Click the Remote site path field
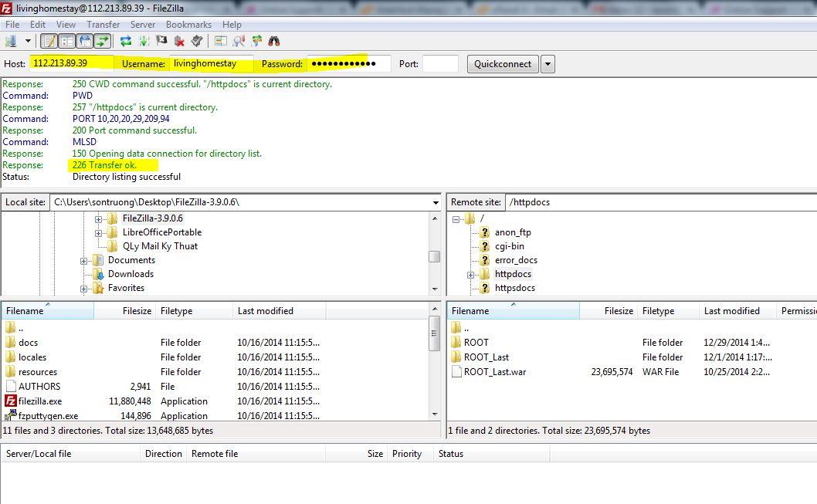Image resolution: width=817 pixels, height=504 pixels. [661, 202]
